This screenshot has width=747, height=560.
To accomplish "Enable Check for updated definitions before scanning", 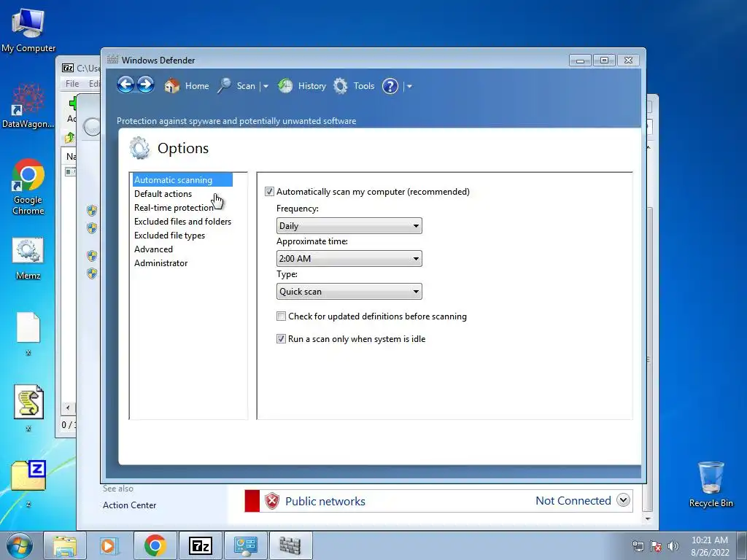I will pos(281,316).
